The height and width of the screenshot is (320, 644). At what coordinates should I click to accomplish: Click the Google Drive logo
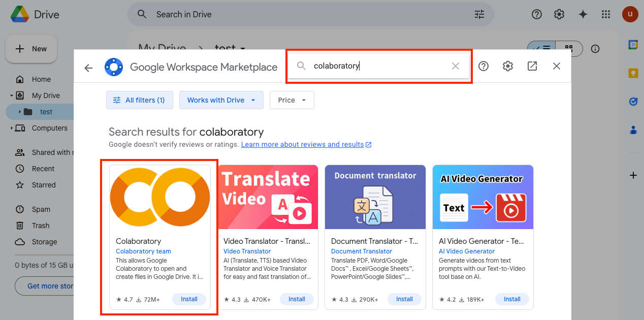(19, 14)
